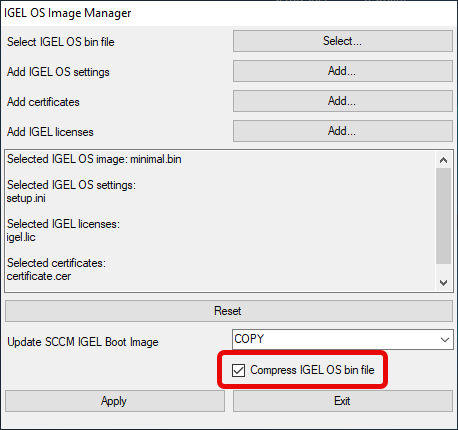The image size is (458, 430).
Task: Click the igel.lic entry in the summary
Action: click(21, 237)
